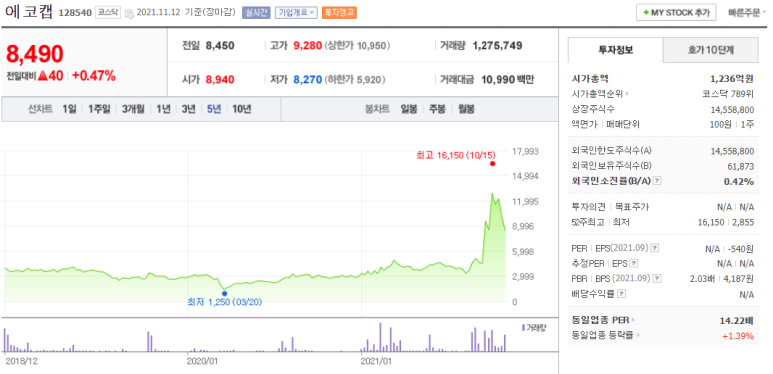Image resolution: width=773 pixels, height=374 pixels.
Task: Click help icon beside PER EPS(2021.09)
Action: coord(656,248)
